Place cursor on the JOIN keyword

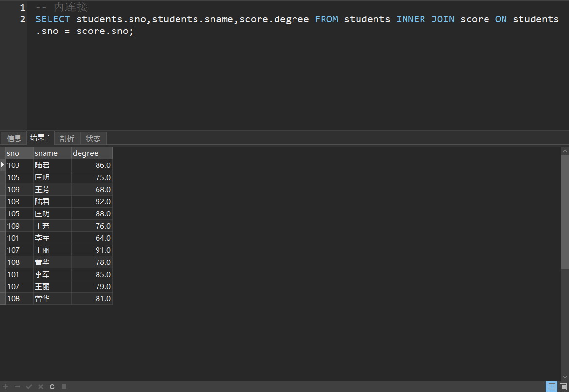[443, 19]
